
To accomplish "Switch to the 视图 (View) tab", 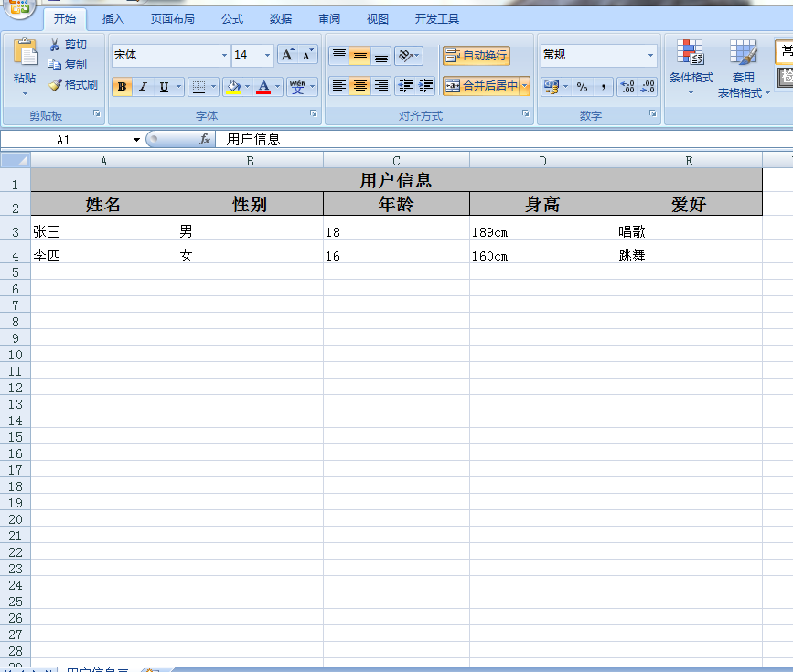I will (x=377, y=19).
